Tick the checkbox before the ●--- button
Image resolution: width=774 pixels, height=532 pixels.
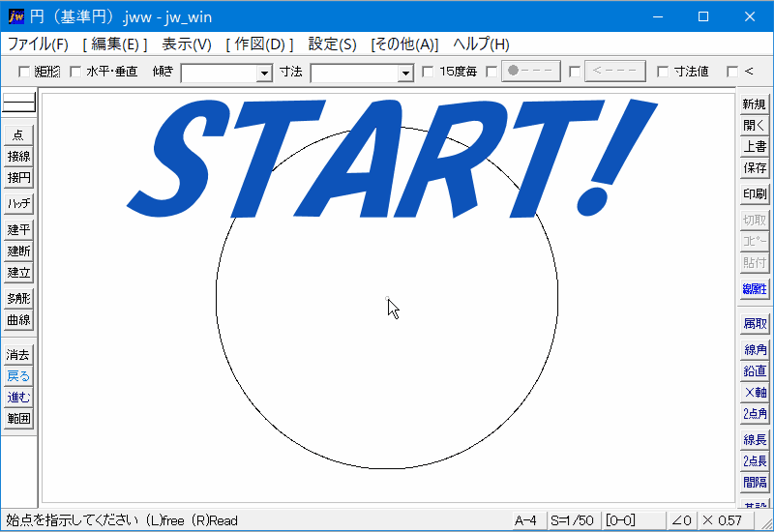[x=491, y=72]
